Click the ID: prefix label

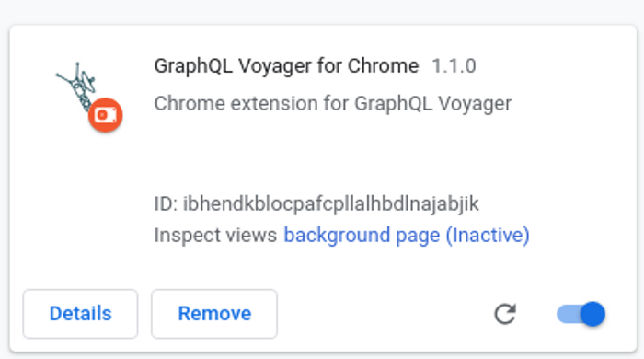[166, 203]
